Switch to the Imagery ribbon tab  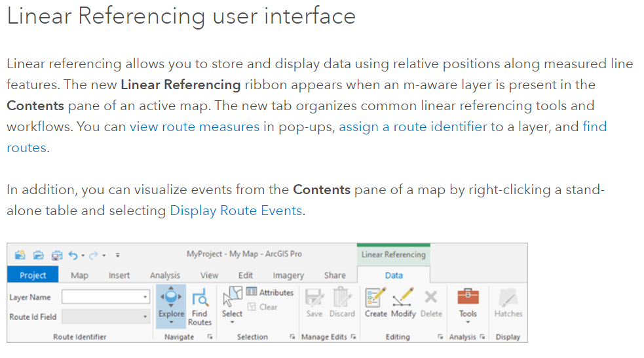click(x=288, y=275)
